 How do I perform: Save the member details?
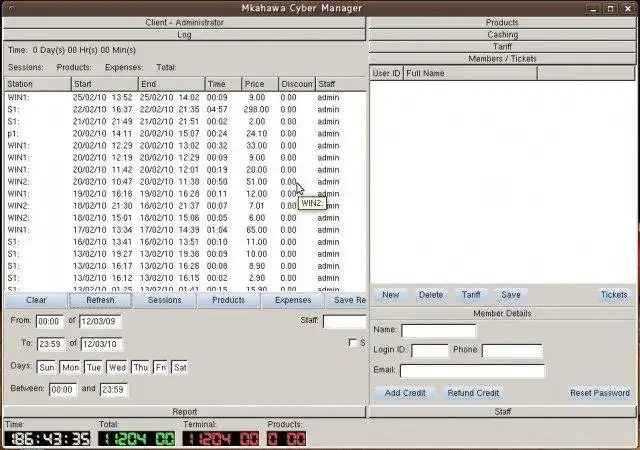pyautogui.click(x=511, y=295)
